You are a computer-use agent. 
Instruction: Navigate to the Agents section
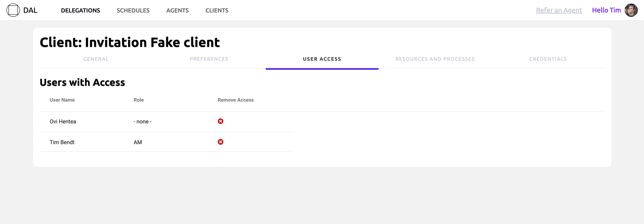pos(177,10)
